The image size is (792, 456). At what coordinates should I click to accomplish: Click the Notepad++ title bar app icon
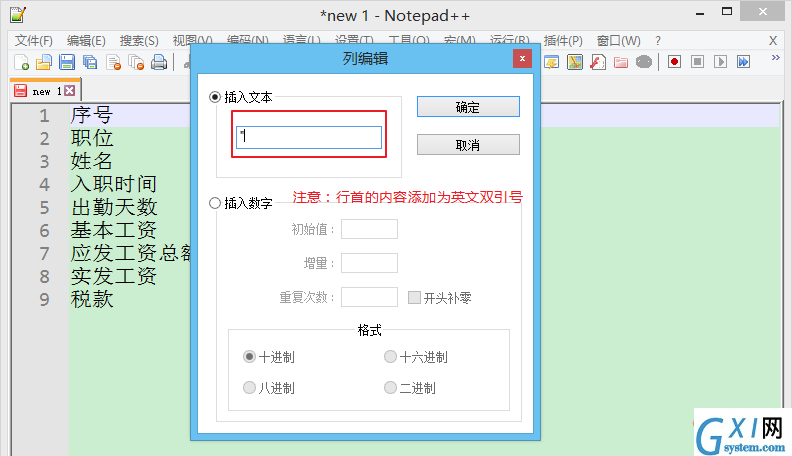18,15
